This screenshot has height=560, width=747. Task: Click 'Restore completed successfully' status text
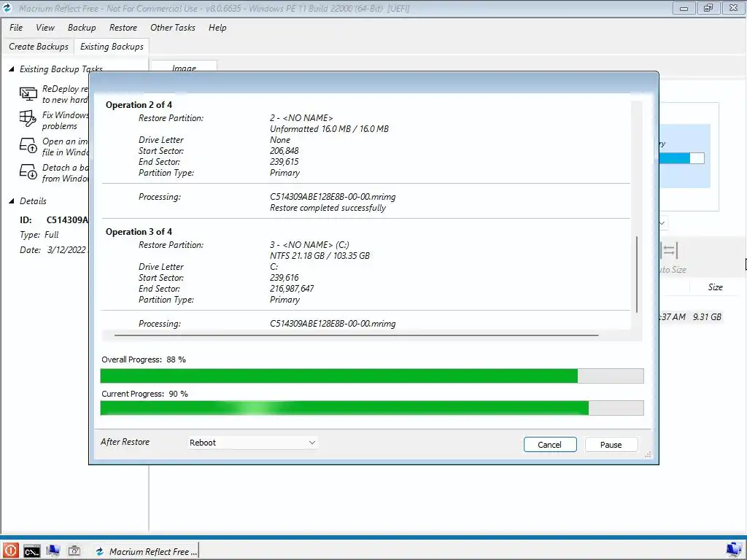pos(328,208)
